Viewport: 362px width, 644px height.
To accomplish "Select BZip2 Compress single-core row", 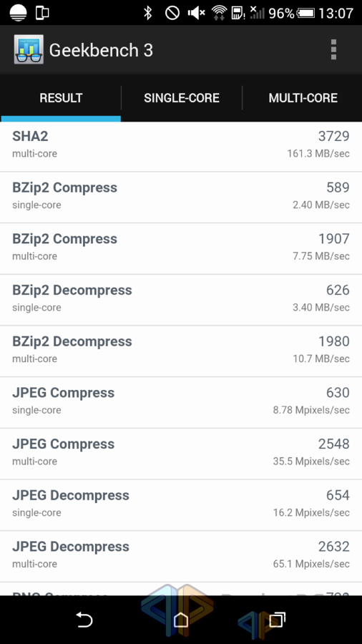I will (x=181, y=197).
